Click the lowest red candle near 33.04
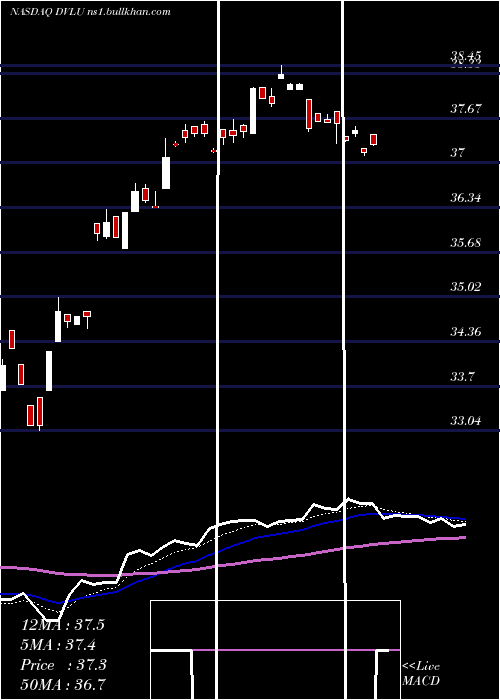Viewport: 500px width, 700px height. [40, 412]
